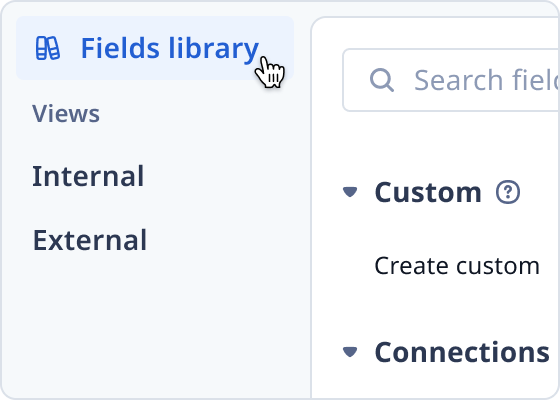Image resolution: width=560 pixels, height=400 pixels.
Task: Click the books icon beside Fields library
Action: pos(48,48)
